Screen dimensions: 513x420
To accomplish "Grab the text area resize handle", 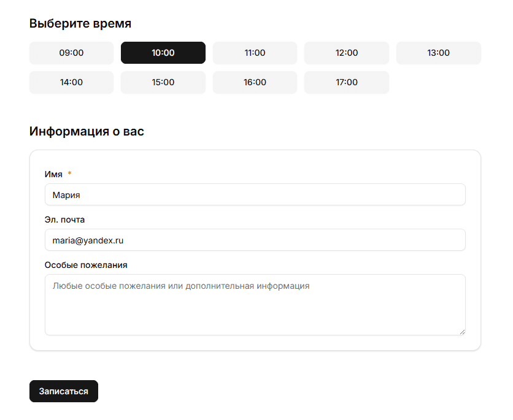I will (x=462, y=332).
